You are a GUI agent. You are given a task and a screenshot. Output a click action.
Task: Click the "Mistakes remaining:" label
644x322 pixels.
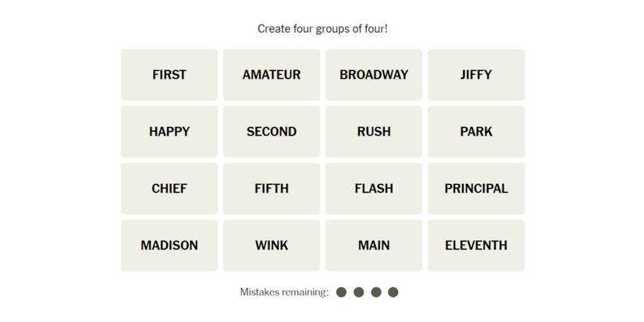[x=284, y=292]
